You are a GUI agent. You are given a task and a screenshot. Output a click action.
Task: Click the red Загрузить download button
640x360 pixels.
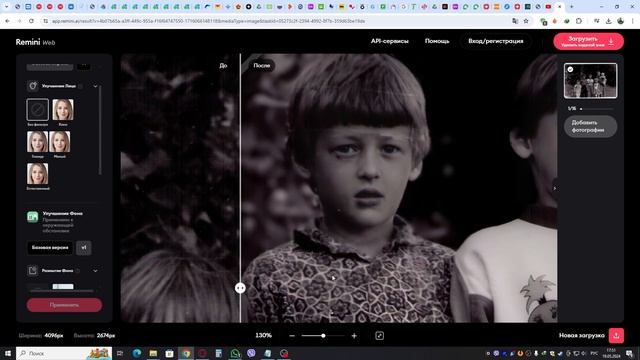coord(588,41)
